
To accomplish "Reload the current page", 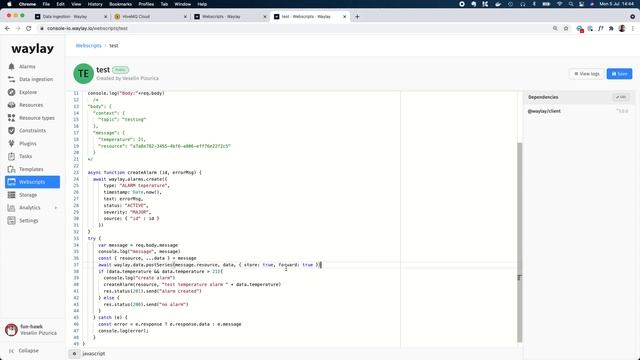I will coord(29,29).
